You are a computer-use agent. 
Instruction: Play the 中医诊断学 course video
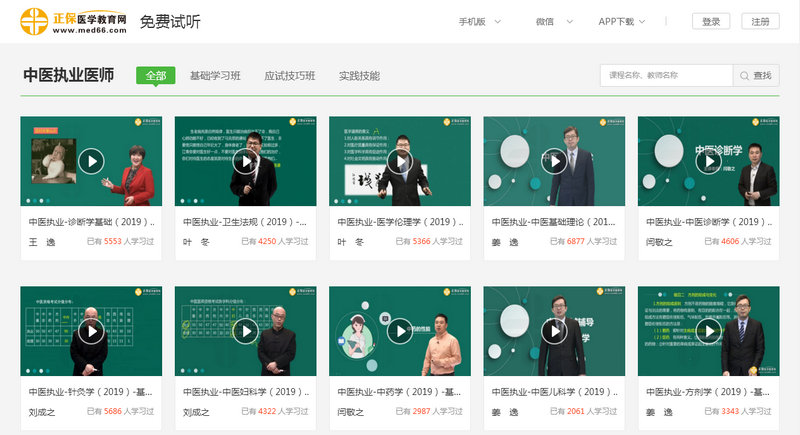tap(707, 160)
